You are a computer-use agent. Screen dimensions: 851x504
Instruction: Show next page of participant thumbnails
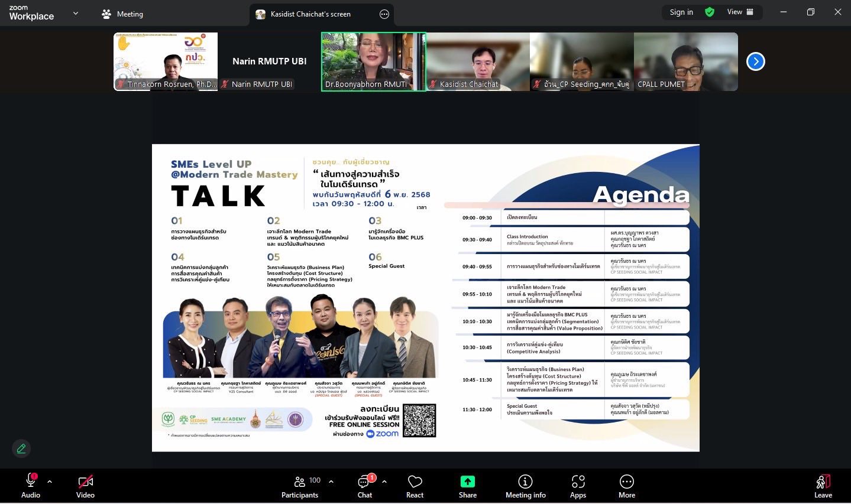755,61
